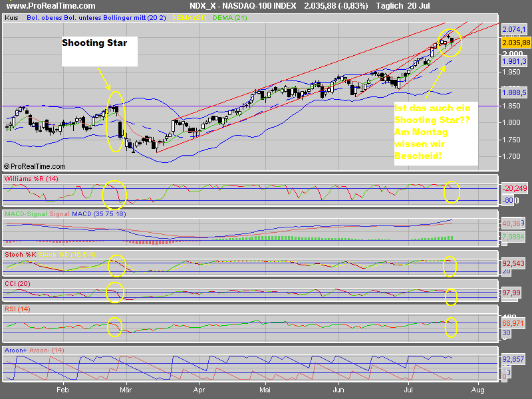Select the Stoch %D (16 5 4) label

coord(67,255)
